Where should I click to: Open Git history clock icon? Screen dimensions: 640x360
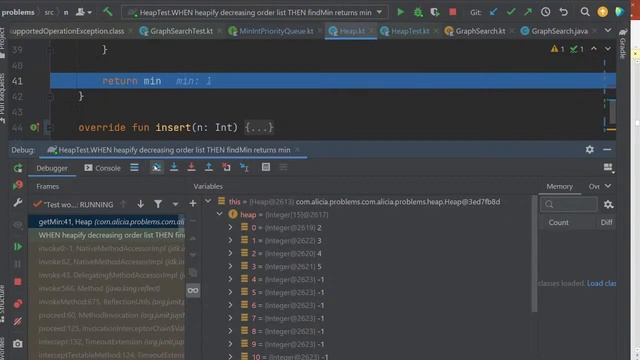(546, 12)
